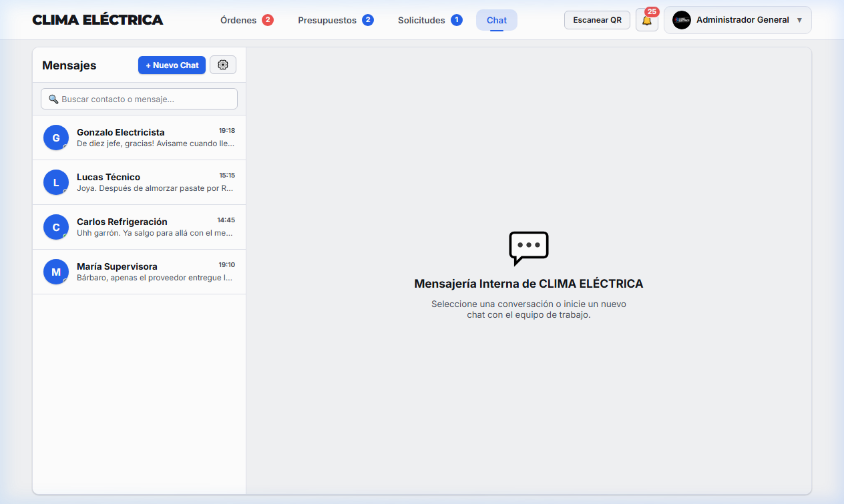Focus the Buscar contacto o mensaje field
Viewport: 844px width, 504px height.
click(139, 99)
